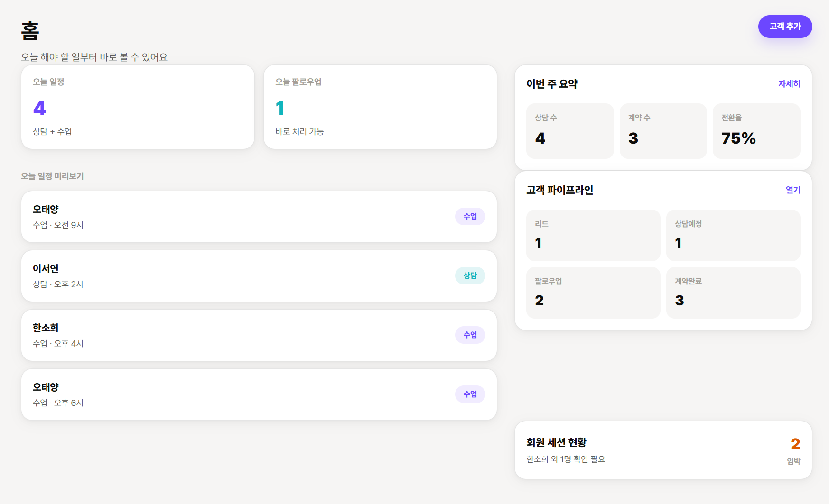Open 오태양 오전 9시 class entry
Screen dimensions: 829x504
pyautogui.click(x=259, y=217)
